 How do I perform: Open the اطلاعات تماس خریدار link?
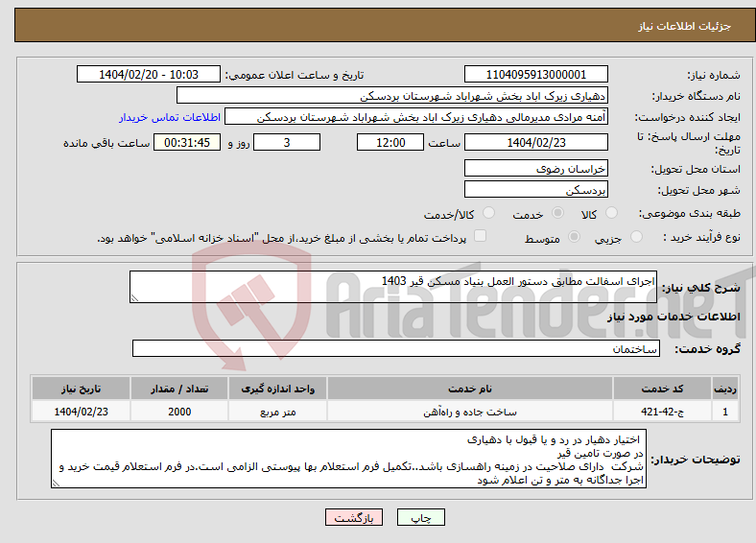(170, 117)
